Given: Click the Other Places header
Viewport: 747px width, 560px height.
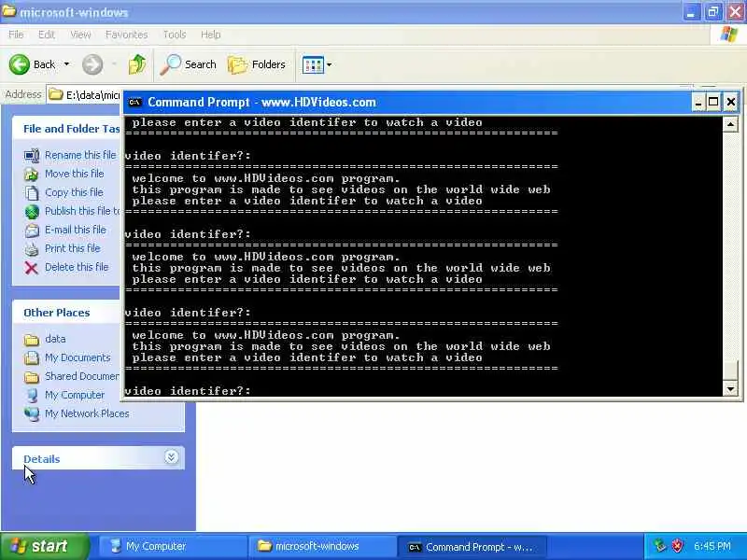Looking at the screenshot, I should pyautogui.click(x=56, y=313).
